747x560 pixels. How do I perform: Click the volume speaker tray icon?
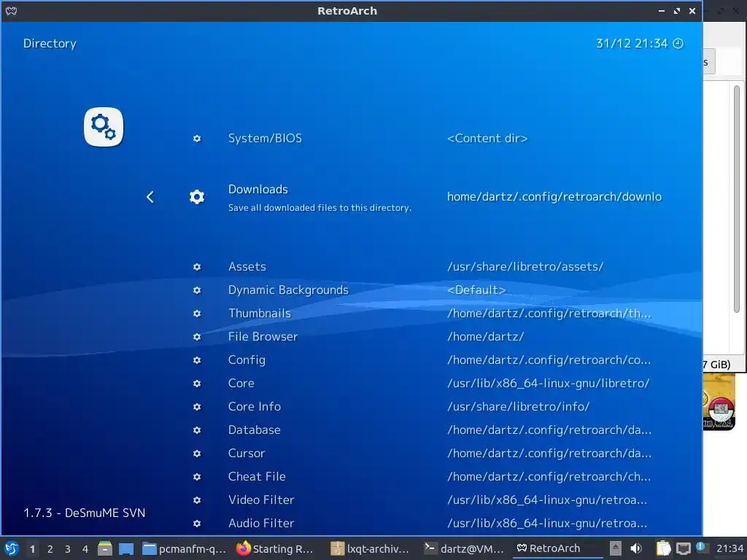(636, 548)
